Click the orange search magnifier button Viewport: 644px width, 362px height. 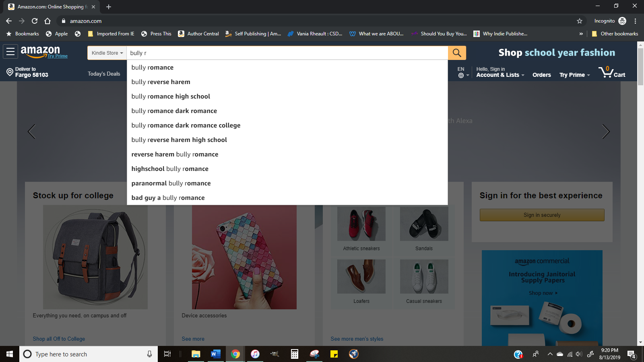point(457,53)
